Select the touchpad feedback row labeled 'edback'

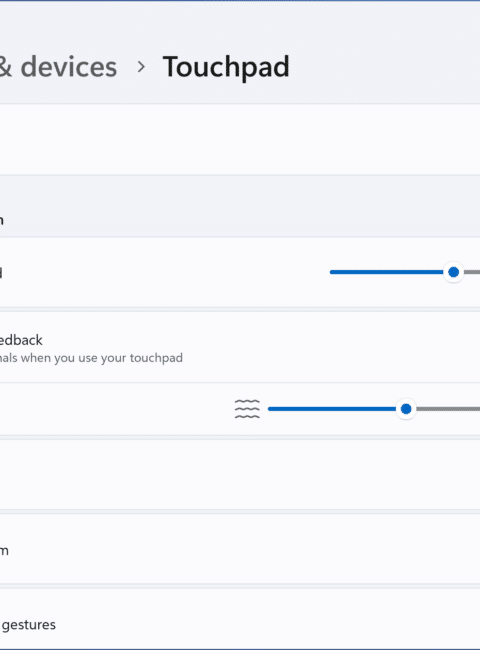click(240, 347)
